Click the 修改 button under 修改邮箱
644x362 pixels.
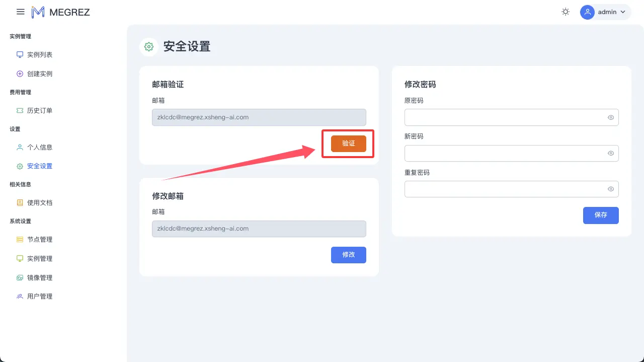[x=348, y=255]
